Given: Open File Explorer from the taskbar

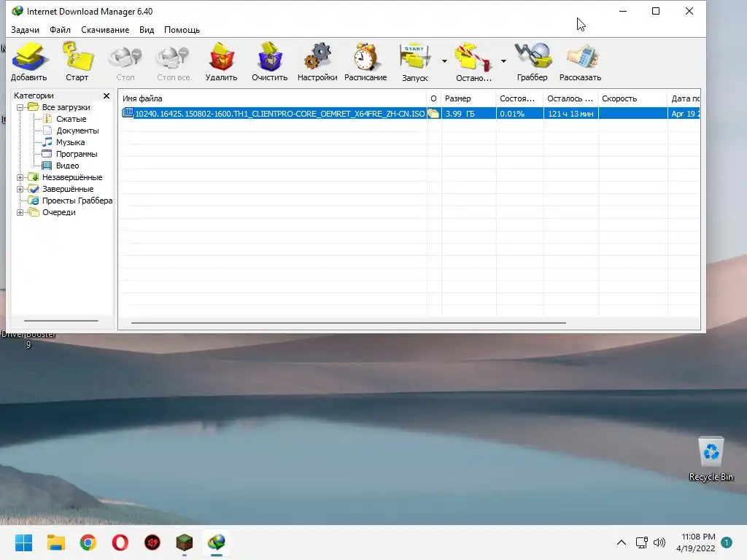Looking at the screenshot, I should (55, 542).
